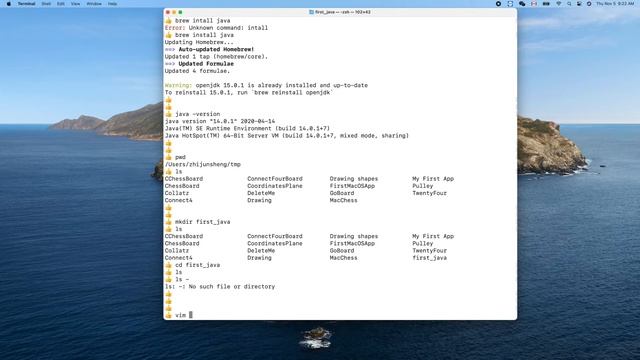The width and height of the screenshot is (640, 360).
Task: Click the 'cd first_java' command
Action: click(x=198, y=265)
